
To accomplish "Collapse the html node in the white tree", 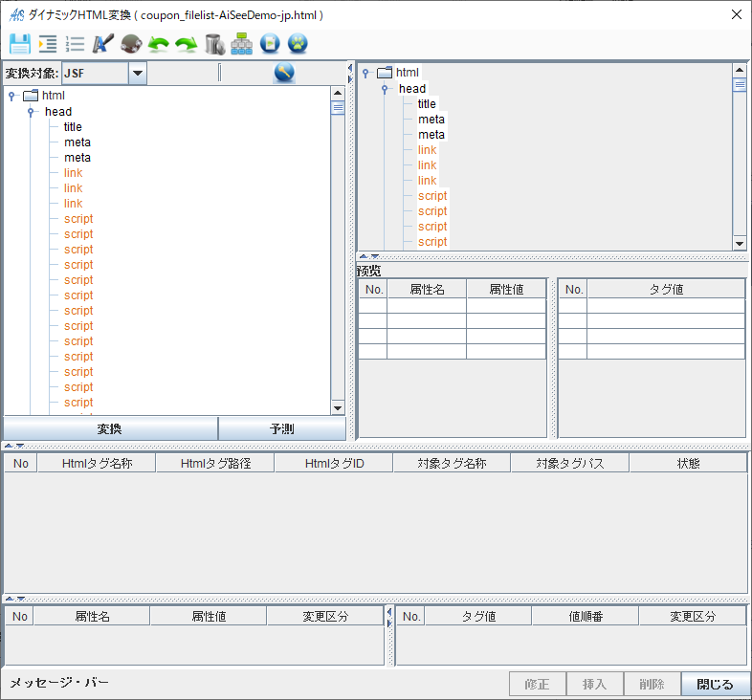I will pyautogui.click(x=12, y=96).
